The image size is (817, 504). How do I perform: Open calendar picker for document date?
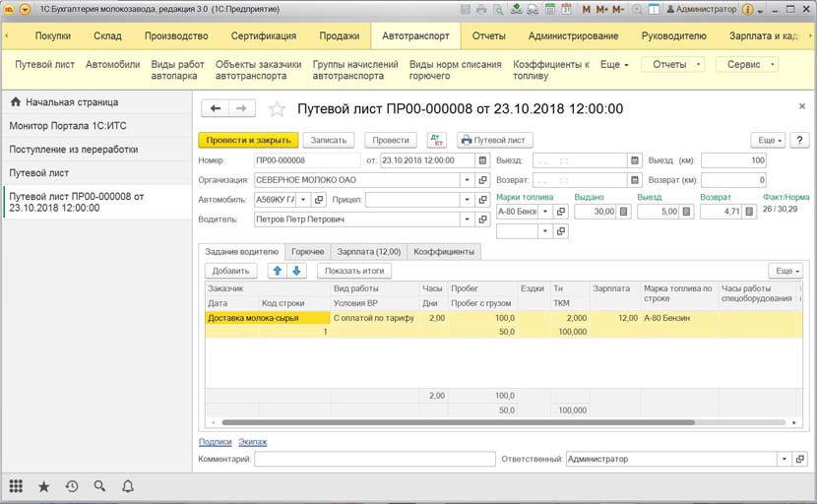coord(482,160)
